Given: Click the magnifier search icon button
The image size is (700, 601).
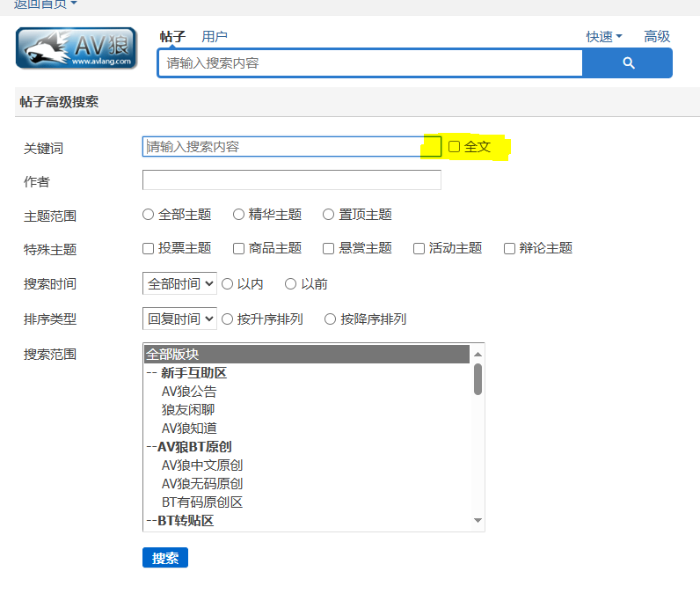Looking at the screenshot, I should click(x=628, y=63).
